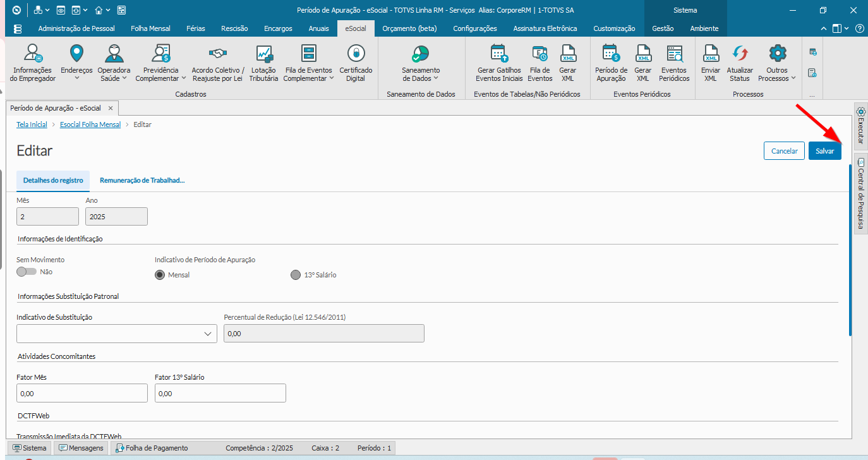
Task: Select the 13º Salário radio option
Action: click(295, 275)
